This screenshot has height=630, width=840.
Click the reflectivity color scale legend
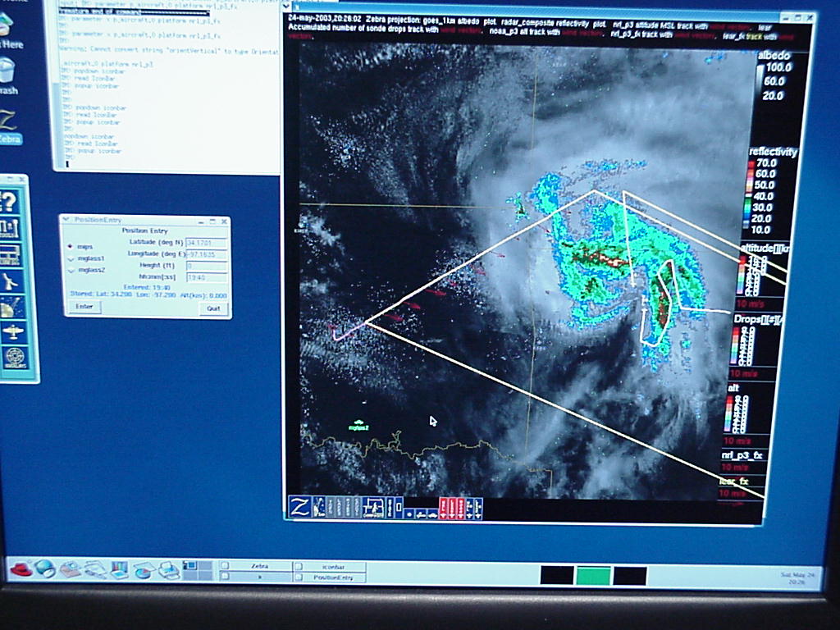tap(769, 191)
